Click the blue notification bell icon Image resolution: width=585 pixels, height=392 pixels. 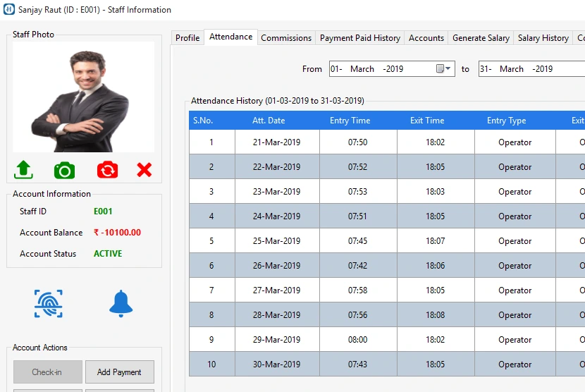pos(121,303)
